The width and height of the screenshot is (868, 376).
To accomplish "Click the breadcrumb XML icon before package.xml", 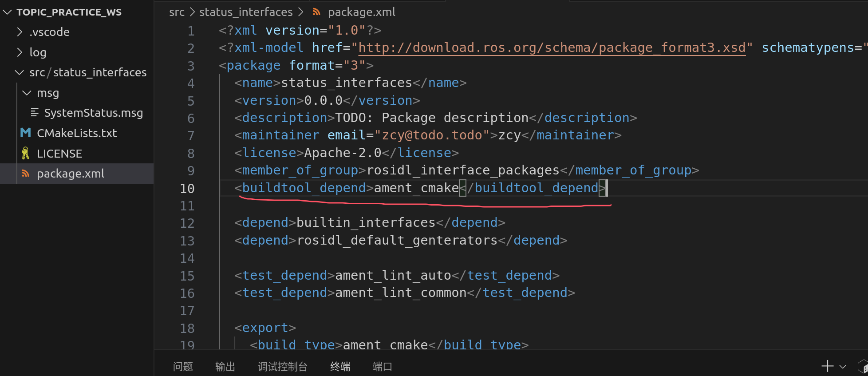I will coord(316,12).
